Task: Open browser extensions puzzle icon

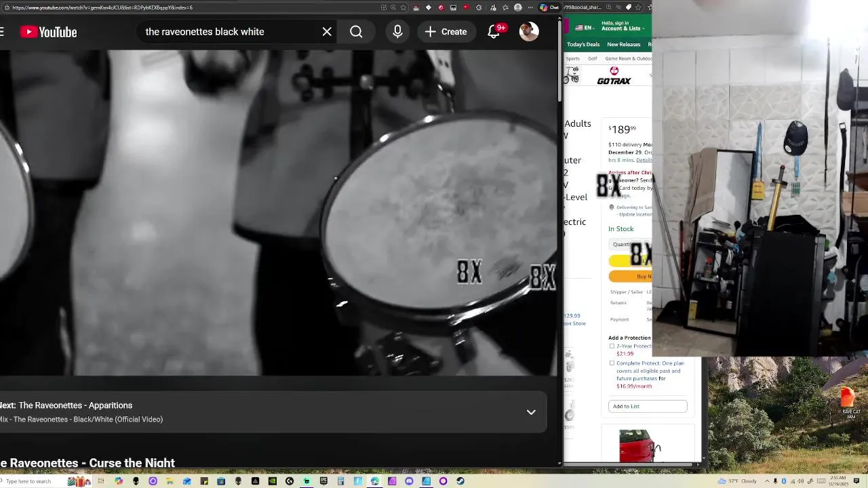Action: coord(478,7)
